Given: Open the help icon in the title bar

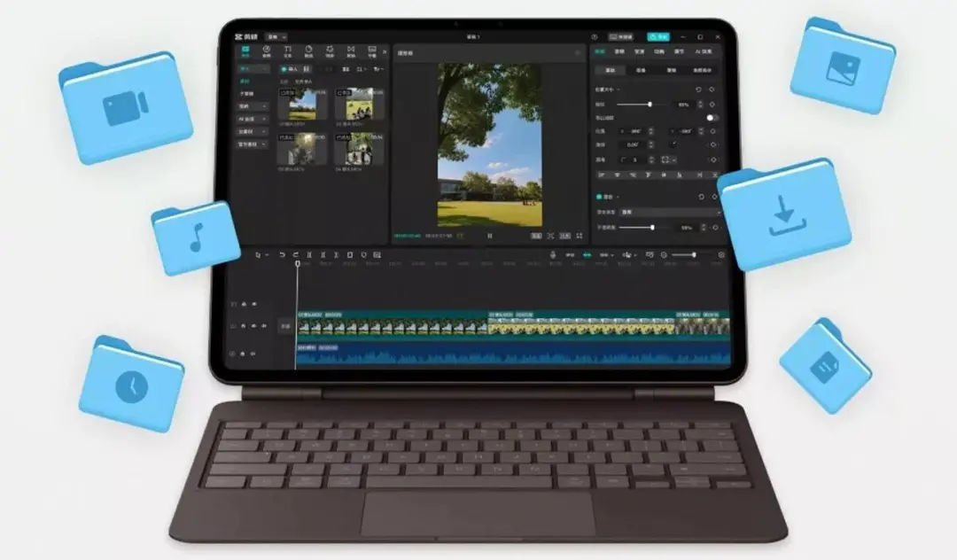Looking at the screenshot, I should point(595,37).
